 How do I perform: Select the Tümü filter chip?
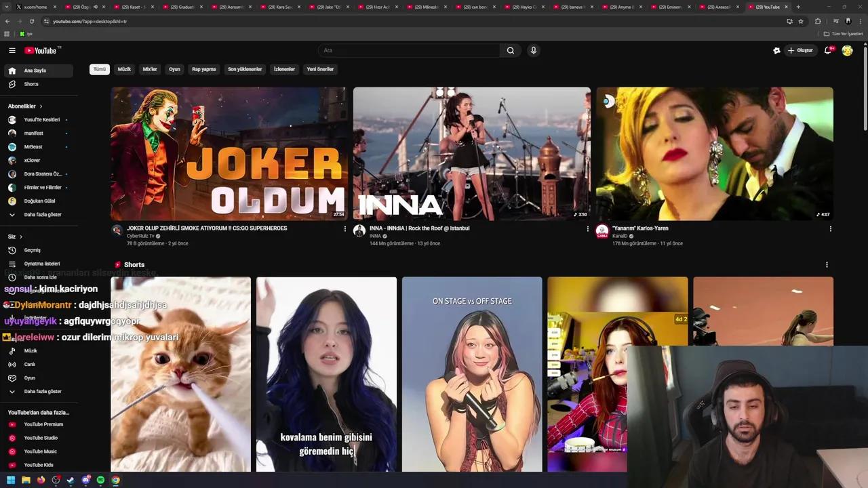pyautogui.click(x=100, y=69)
